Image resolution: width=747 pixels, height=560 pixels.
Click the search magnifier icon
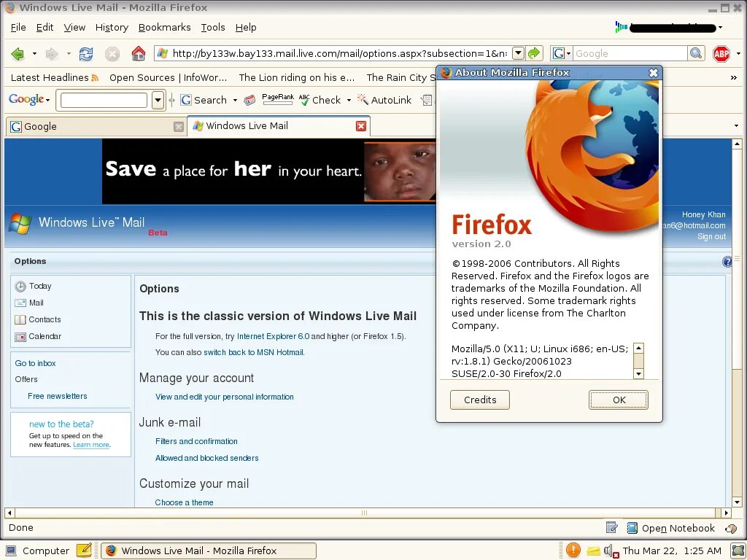pos(696,52)
